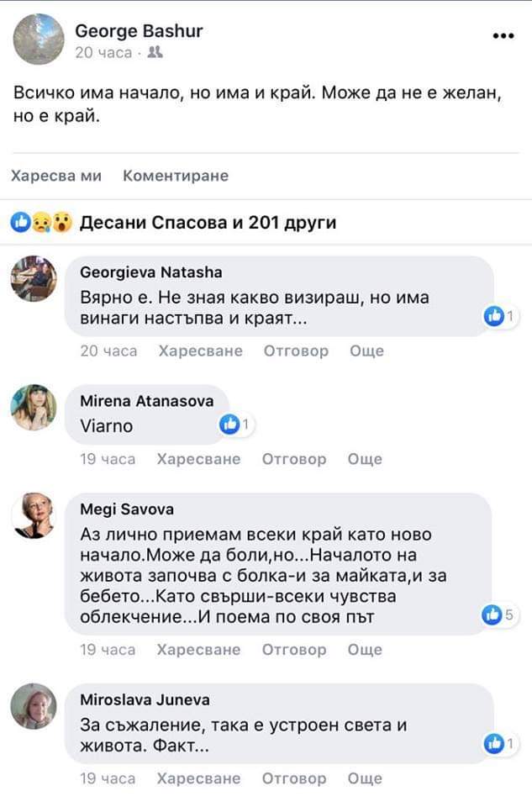
Task: Click the friends audience icon beside 20 часа
Action: 155,53
